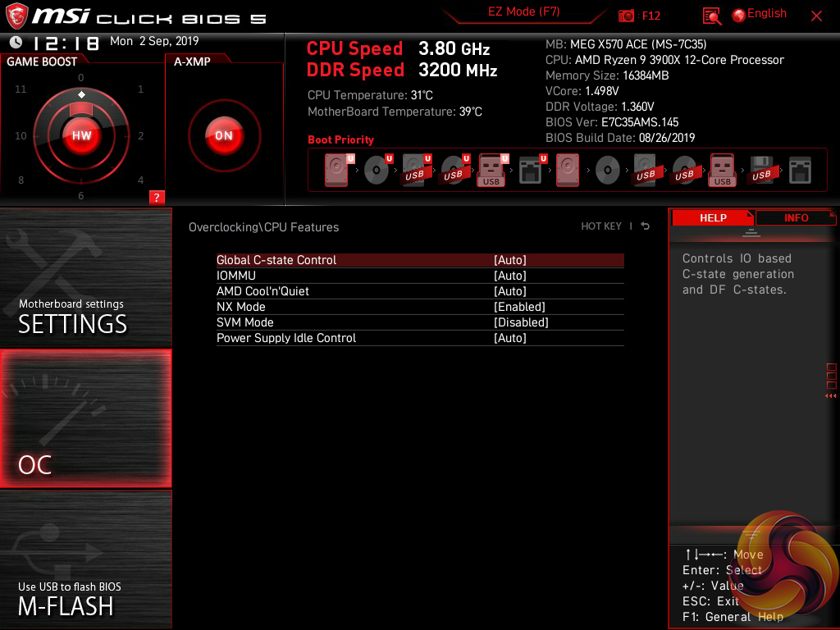The height and width of the screenshot is (630, 840).
Task: Click the 12:18 time display
Action: point(66,43)
